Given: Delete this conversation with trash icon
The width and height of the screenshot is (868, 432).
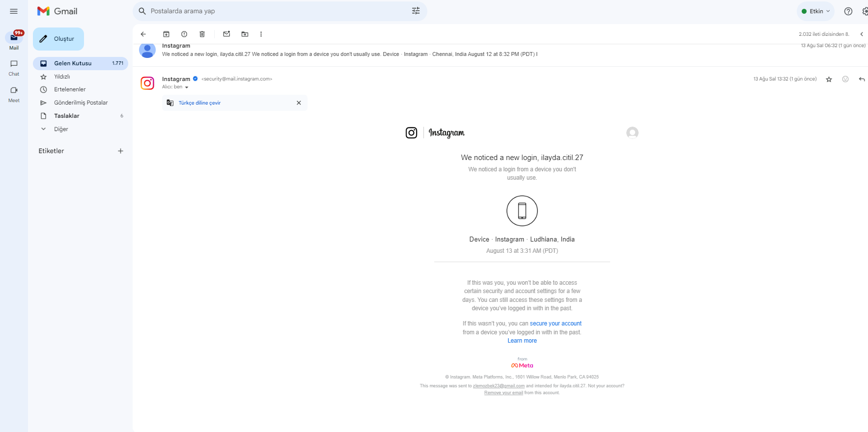Looking at the screenshot, I should [202, 34].
